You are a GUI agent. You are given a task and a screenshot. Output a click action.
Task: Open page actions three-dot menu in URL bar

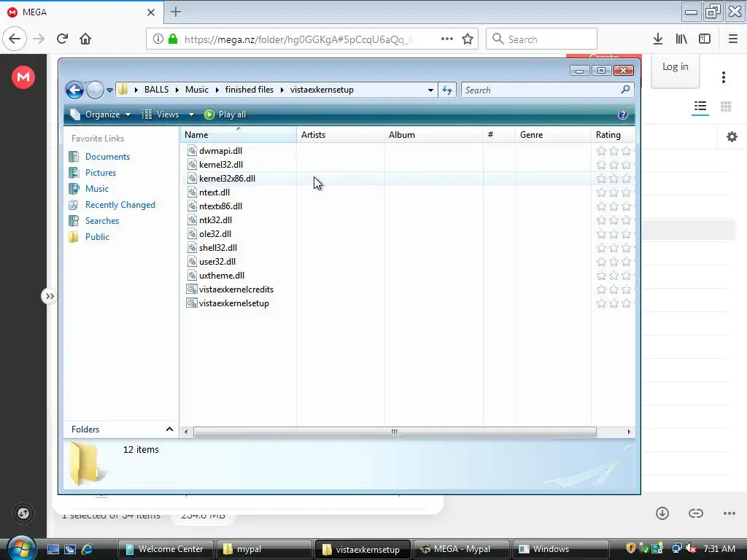point(447,39)
